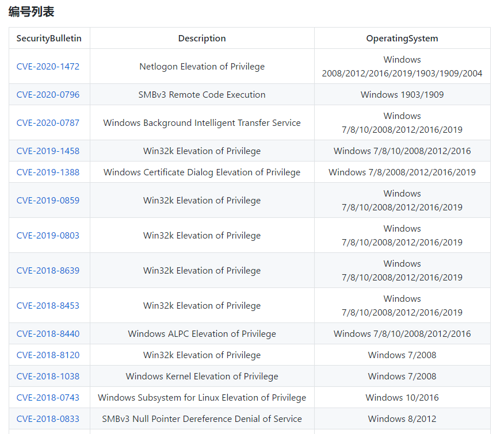Viewport: 504px width, 434px height.
Task: Click the operating system cell for CVE-2018-8440
Action: (402, 334)
